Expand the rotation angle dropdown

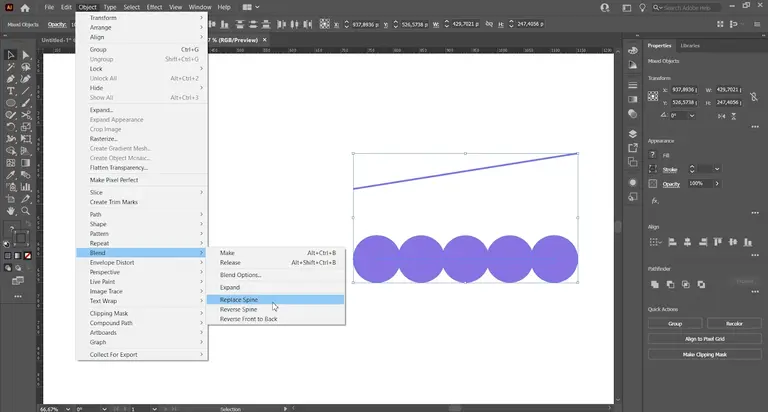[692, 116]
